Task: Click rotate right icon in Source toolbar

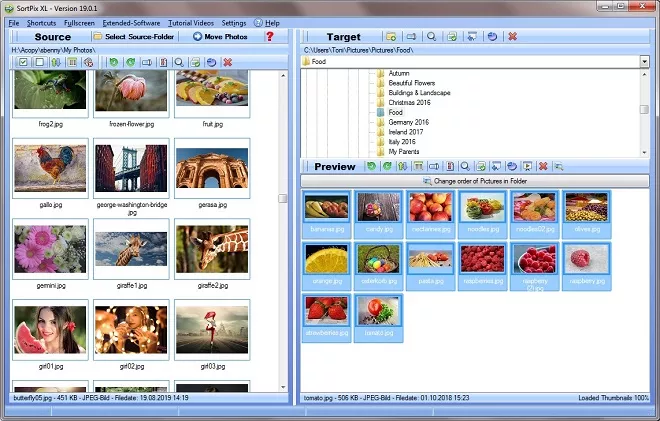Action: [x=130, y=62]
